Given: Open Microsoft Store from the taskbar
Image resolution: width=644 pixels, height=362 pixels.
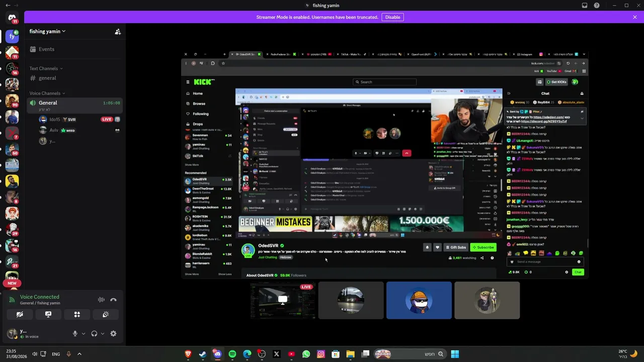Looking at the screenshot, I should pos(336,354).
